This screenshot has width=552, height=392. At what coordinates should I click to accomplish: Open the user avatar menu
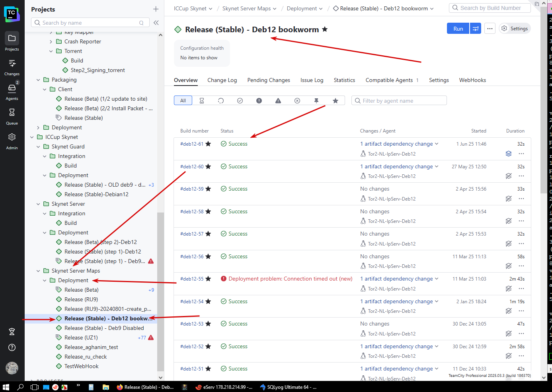[12, 368]
